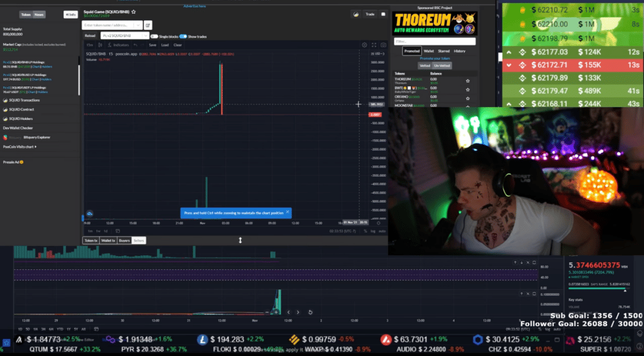The image size is (644, 356).
Task: Open chart settings gear icon
Action: tap(364, 45)
